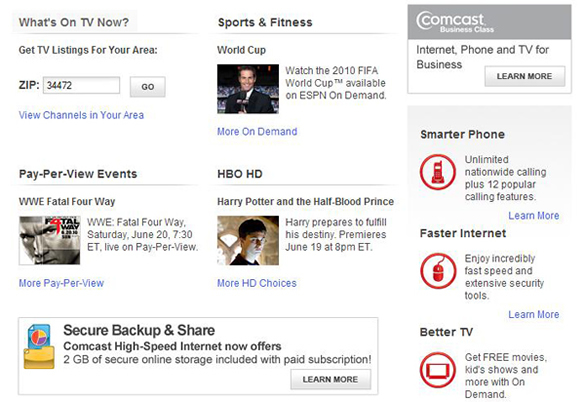Click LEARN MORE in Secure Backup banner
This screenshot has height=402, width=585.
click(x=331, y=379)
